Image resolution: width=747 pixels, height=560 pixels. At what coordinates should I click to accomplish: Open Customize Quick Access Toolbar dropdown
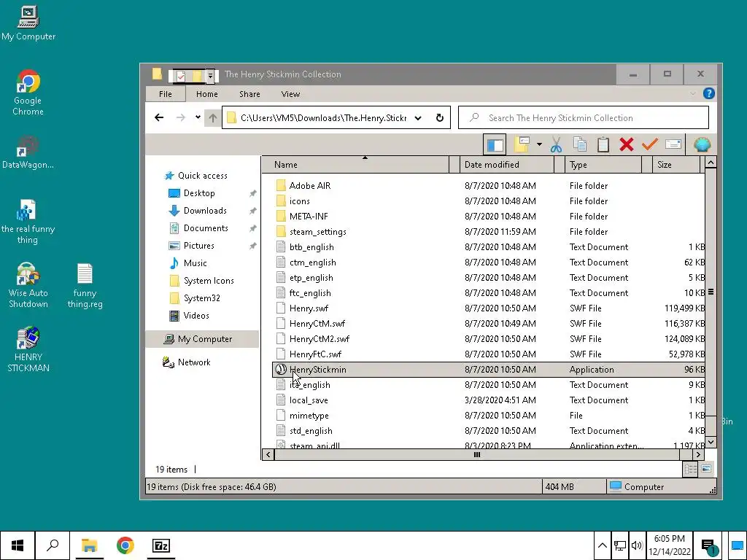pos(210,75)
